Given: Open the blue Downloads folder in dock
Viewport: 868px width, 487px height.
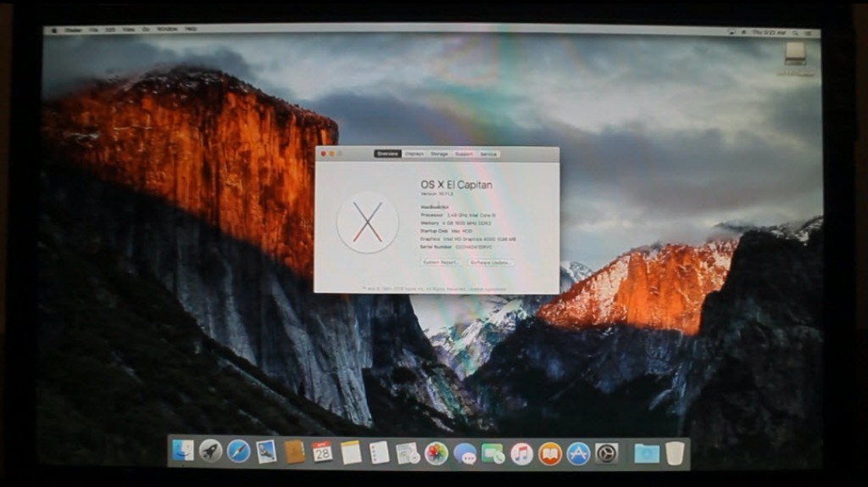Looking at the screenshot, I should click(x=647, y=454).
